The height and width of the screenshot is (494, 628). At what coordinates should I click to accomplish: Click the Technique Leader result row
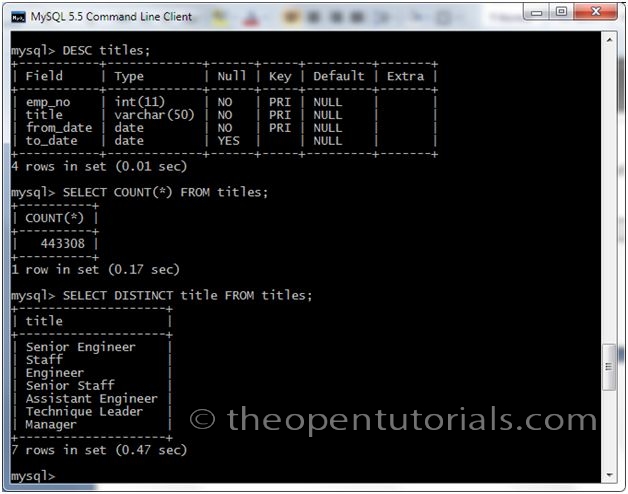tap(84, 411)
